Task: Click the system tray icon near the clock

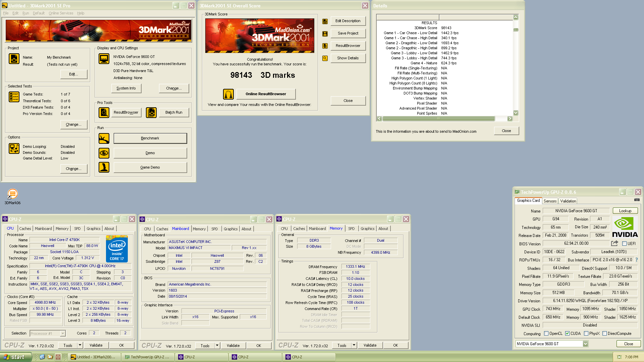Action: [x=620, y=357]
